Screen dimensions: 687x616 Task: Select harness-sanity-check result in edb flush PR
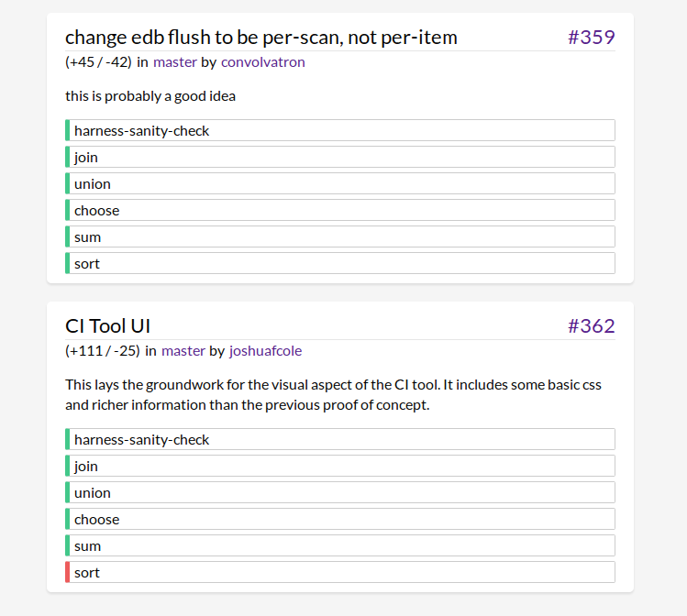pos(339,131)
